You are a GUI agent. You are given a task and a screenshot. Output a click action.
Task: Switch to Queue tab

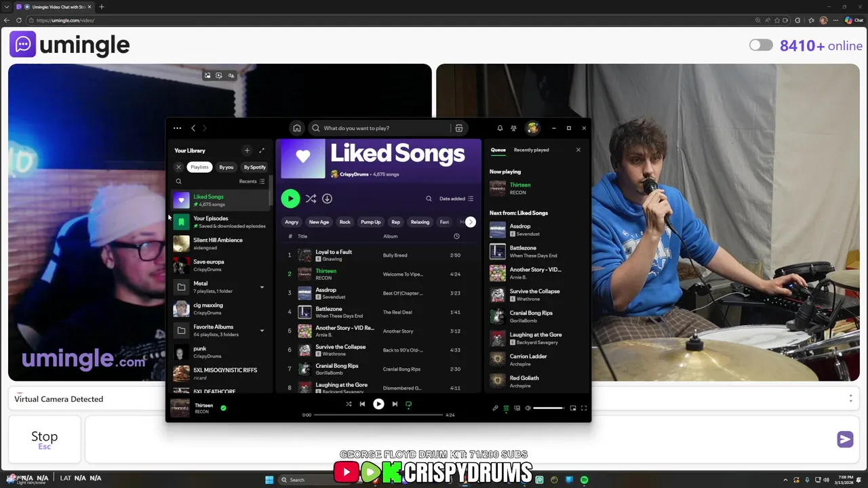[498, 150]
